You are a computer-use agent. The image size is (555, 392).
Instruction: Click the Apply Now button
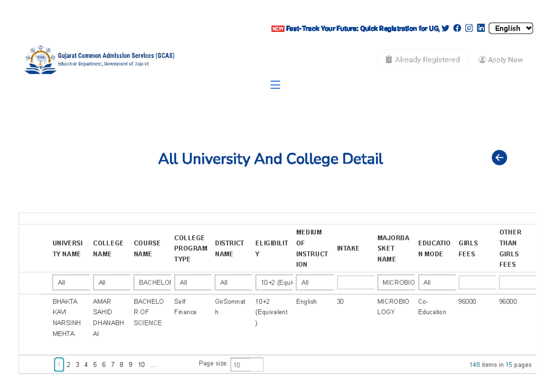(500, 60)
